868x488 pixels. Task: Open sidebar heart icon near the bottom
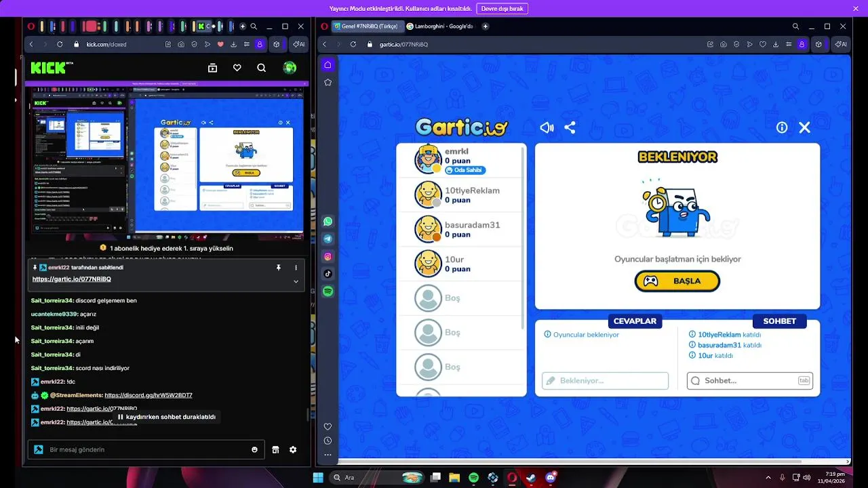pos(328,426)
